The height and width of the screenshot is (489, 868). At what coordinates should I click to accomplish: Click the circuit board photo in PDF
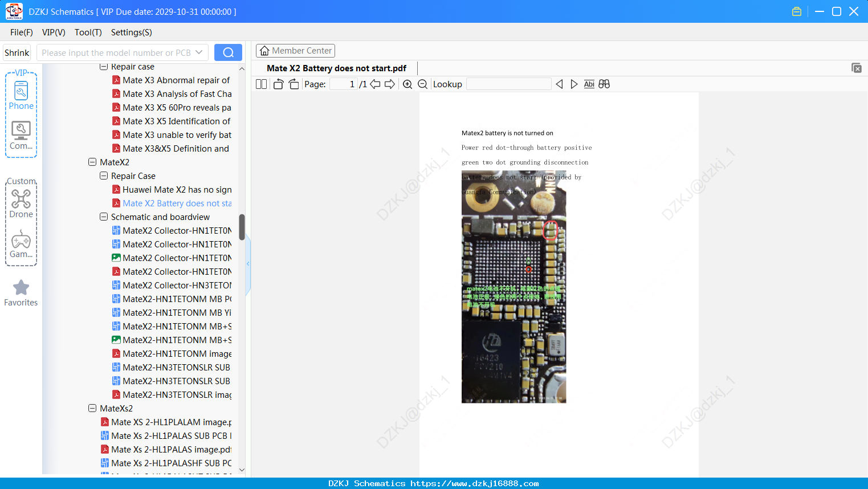(514, 287)
